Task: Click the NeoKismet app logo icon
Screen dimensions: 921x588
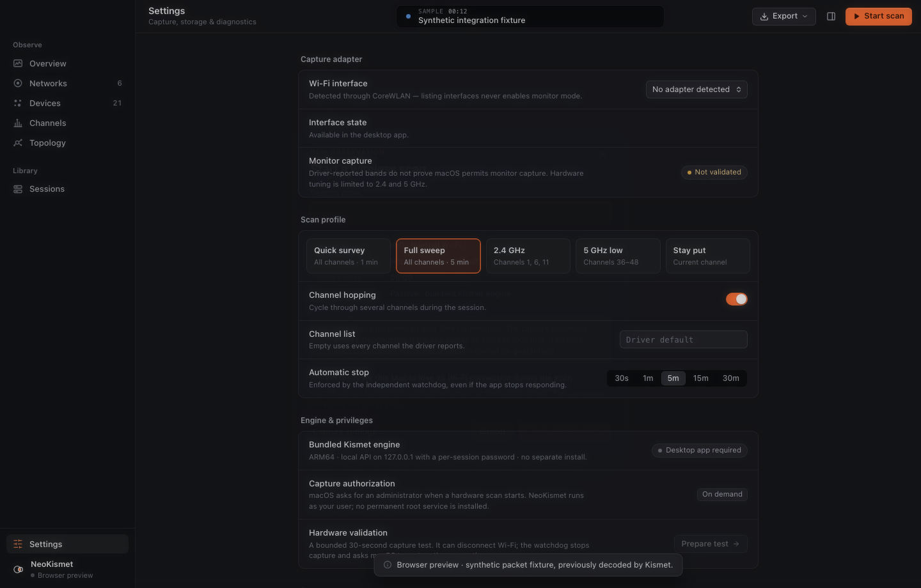Action: (19, 569)
